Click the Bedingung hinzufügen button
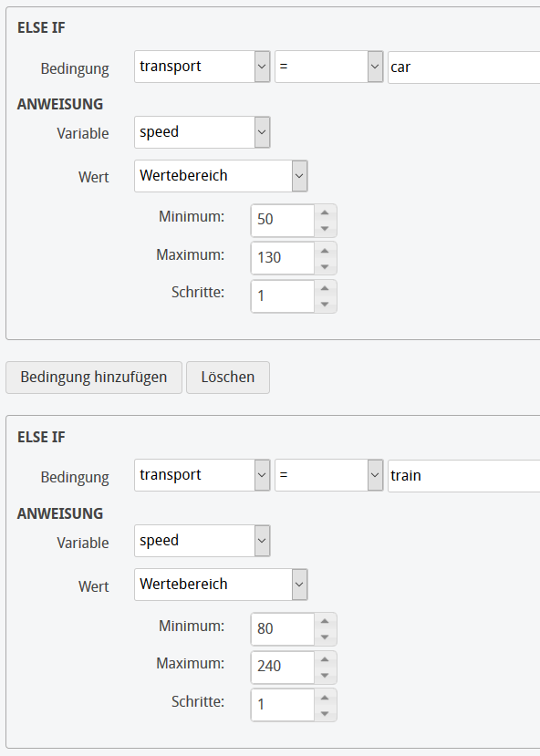Screen dimensions: 540x756 tap(93, 377)
